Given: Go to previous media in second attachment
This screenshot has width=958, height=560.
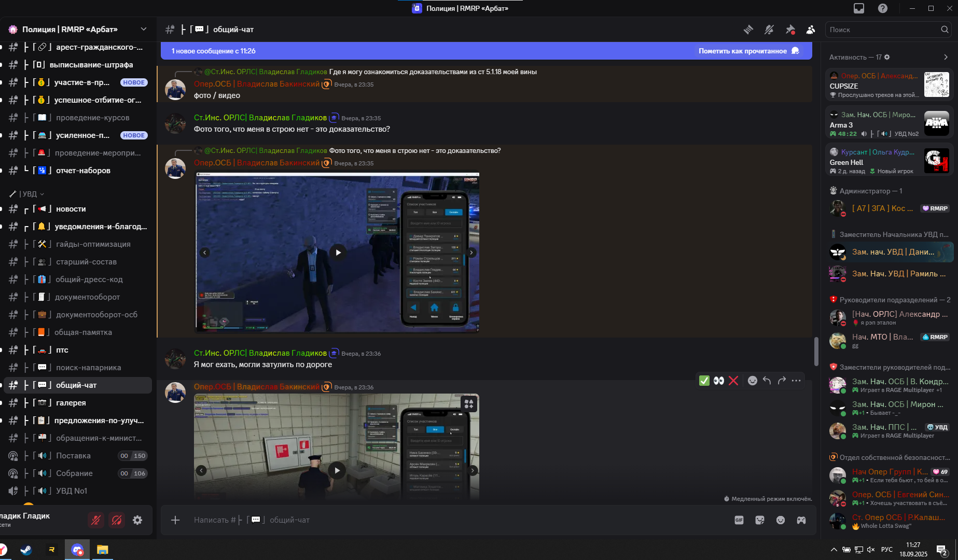Looking at the screenshot, I should click(x=201, y=470).
